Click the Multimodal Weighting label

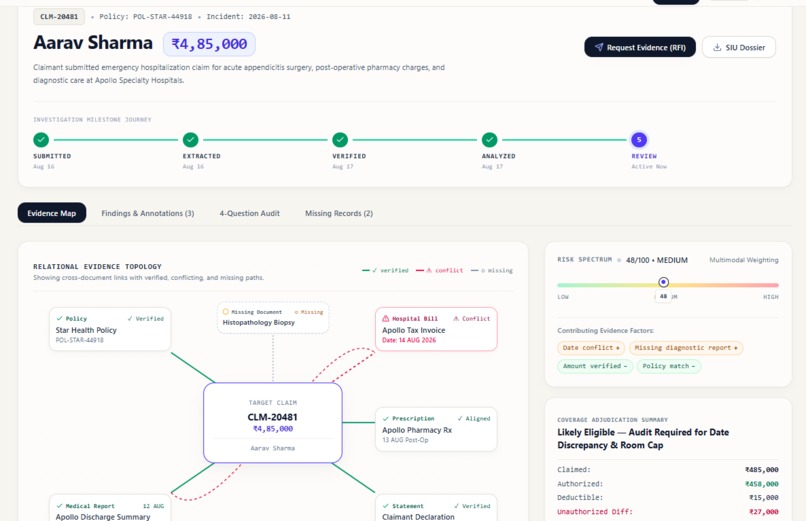tap(744, 260)
